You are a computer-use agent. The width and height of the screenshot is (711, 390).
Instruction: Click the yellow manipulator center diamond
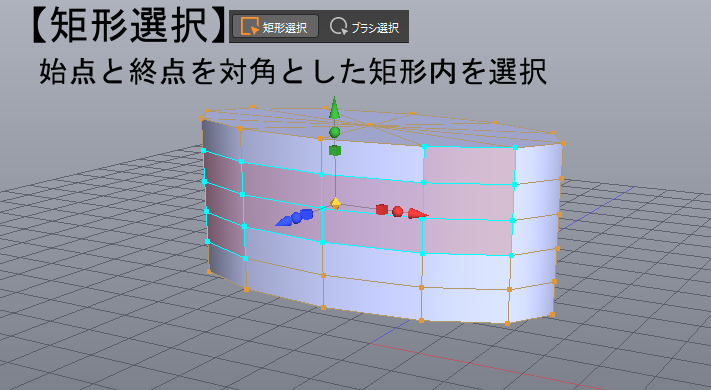tap(336, 203)
